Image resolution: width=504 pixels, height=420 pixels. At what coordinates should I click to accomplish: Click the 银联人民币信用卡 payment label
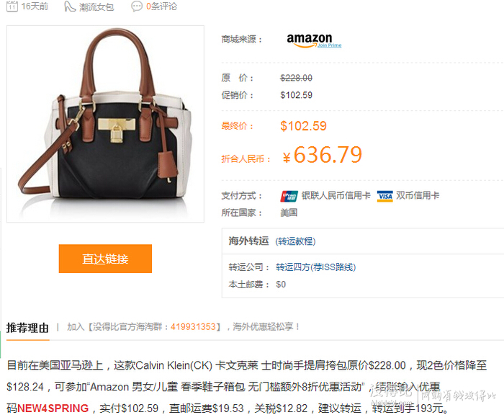(336, 195)
